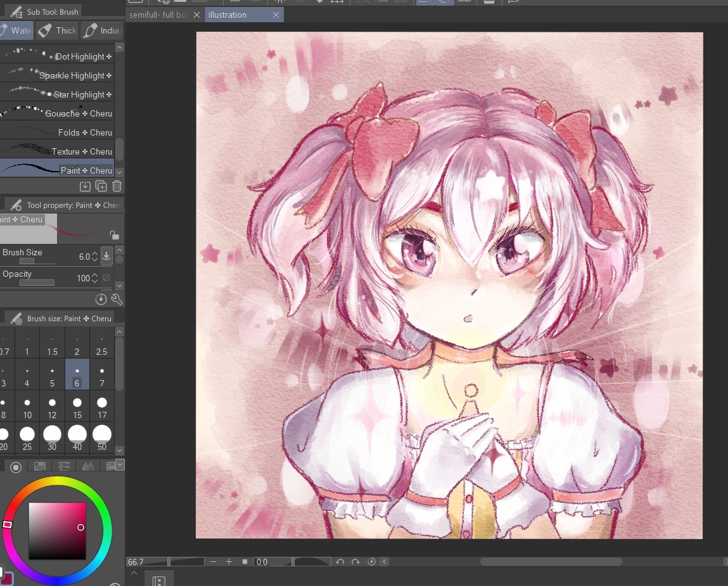
Task: Open sub tool detail wrench icon
Action: [117, 299]
